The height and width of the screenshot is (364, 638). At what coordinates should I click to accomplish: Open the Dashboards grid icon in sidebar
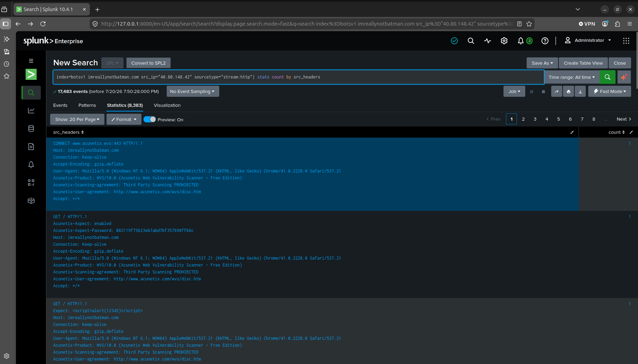[31, 183]
